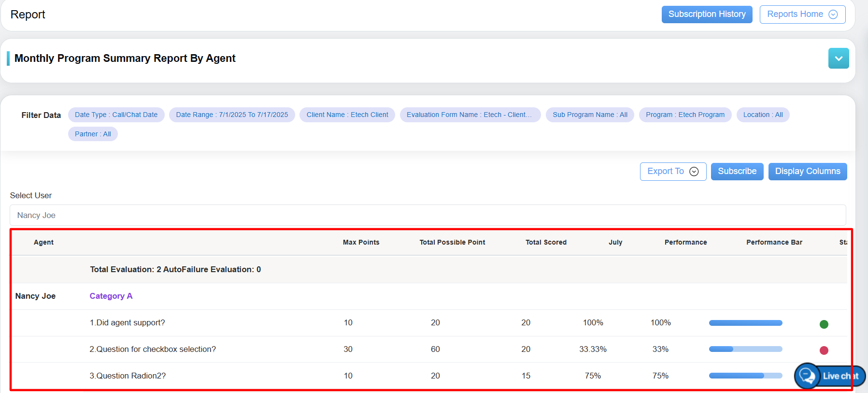Click the 33% performance bar for question 2
This screenshot has width=868, height=393.
pyautogui.click(x=745, y=349)
